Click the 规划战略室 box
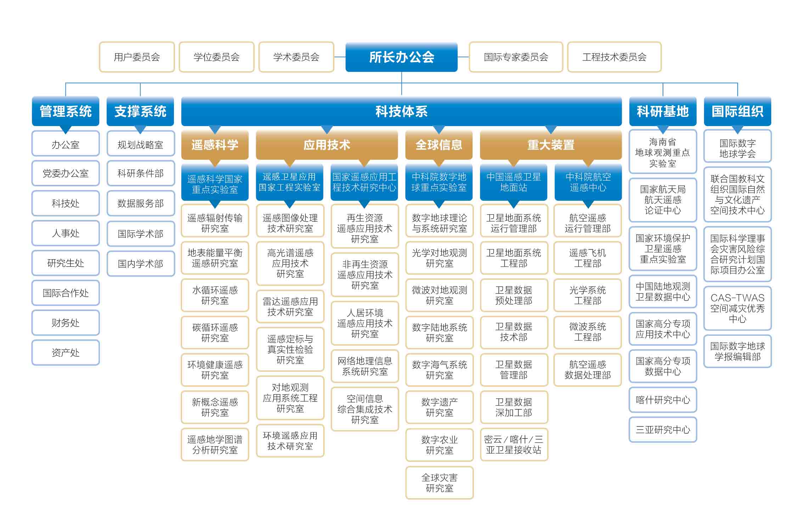Viewport: 812px width, 510px height. [x=141, y=143]
